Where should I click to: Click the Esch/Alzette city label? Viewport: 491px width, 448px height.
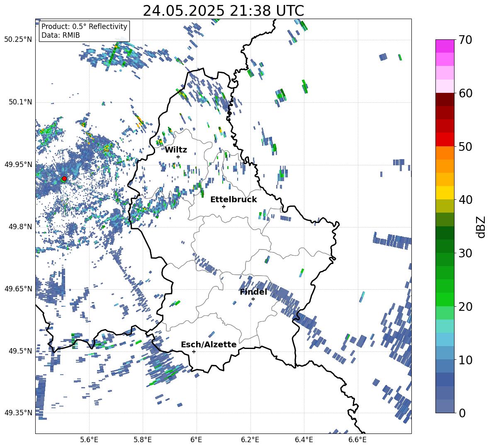point(209,344)
